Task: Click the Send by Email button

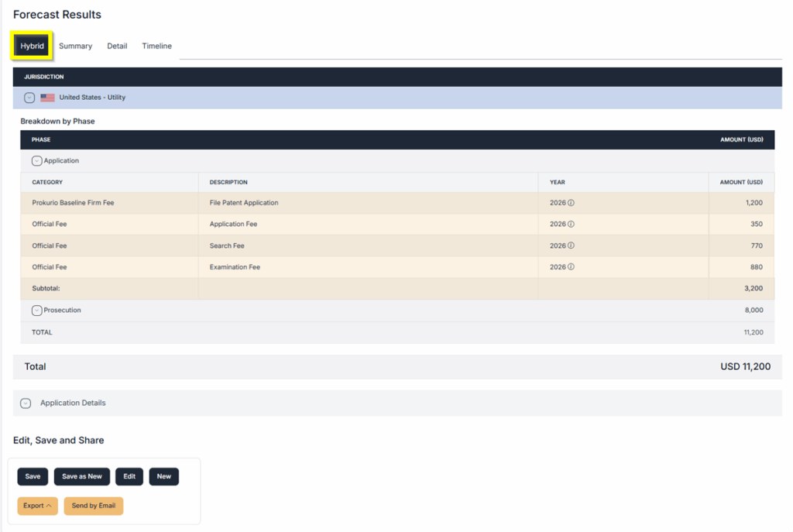Action: point(94,506)
